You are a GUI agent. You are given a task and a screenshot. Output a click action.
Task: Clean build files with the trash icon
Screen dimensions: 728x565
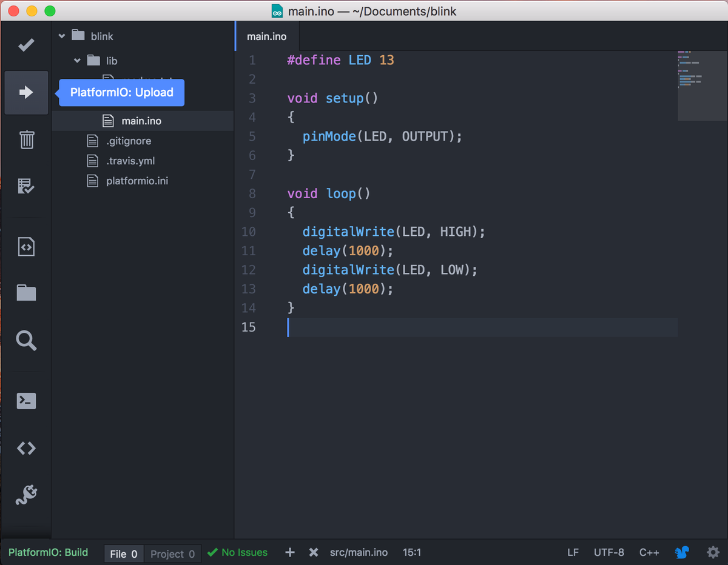click(x=26, y=139)
